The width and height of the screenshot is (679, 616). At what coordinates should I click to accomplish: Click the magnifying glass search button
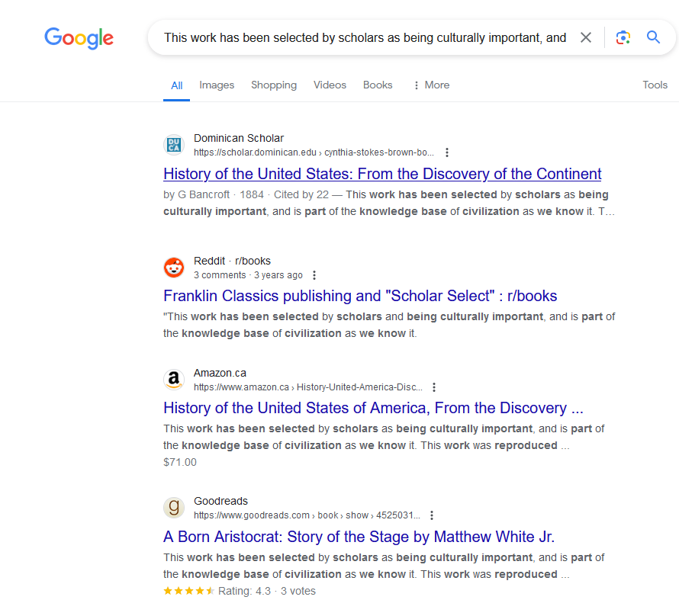pos(654,37)
